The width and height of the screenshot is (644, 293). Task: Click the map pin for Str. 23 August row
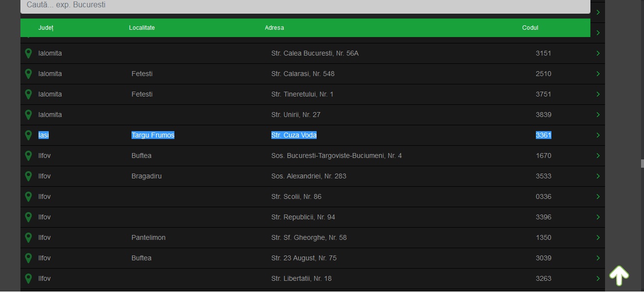click(x=28, y=258)
